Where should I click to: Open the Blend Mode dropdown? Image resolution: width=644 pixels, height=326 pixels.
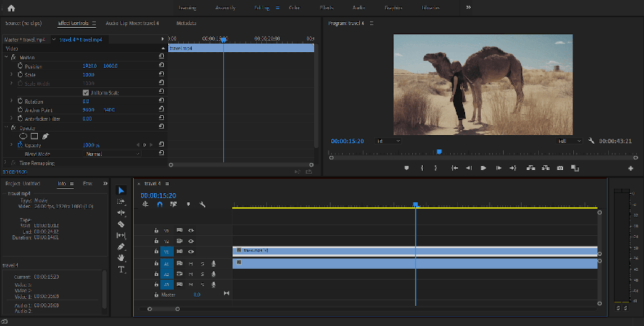112,154
